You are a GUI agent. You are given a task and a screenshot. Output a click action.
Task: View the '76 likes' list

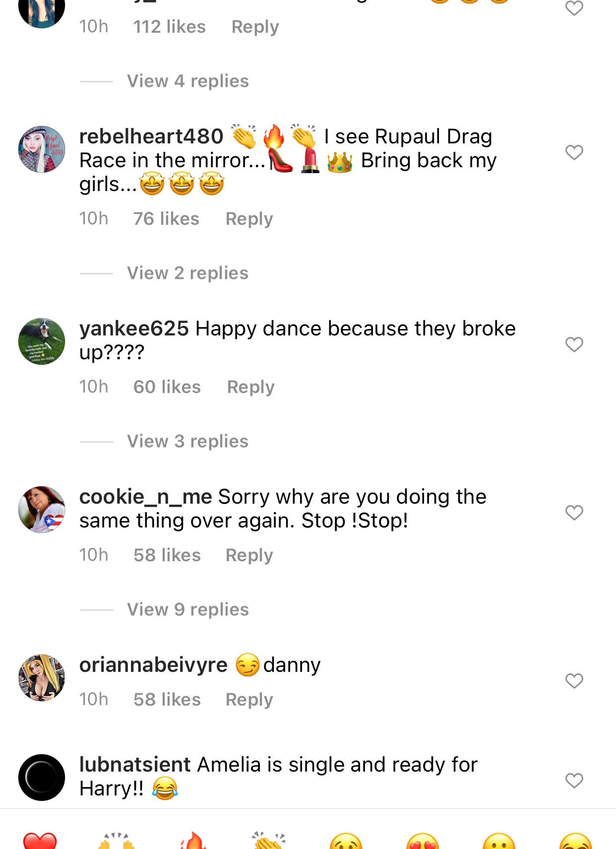pyautogui.click(x=166, y=219)
